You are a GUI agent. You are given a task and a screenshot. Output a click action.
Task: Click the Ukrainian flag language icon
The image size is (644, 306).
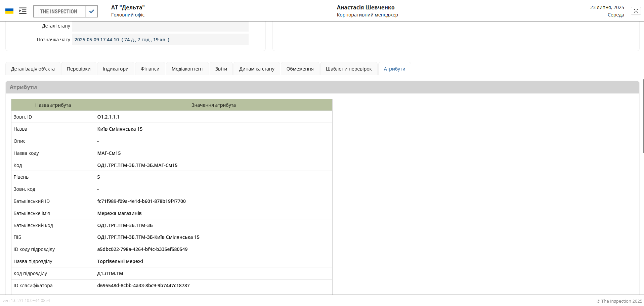click(9, 11)
